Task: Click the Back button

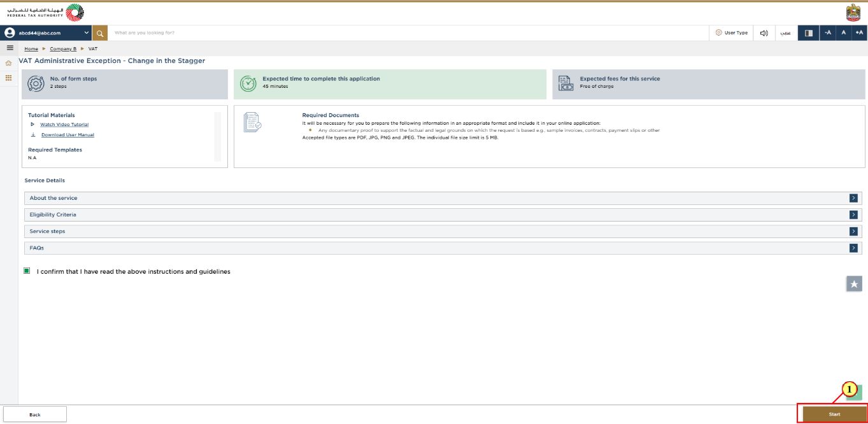Action: pos(35,414)
